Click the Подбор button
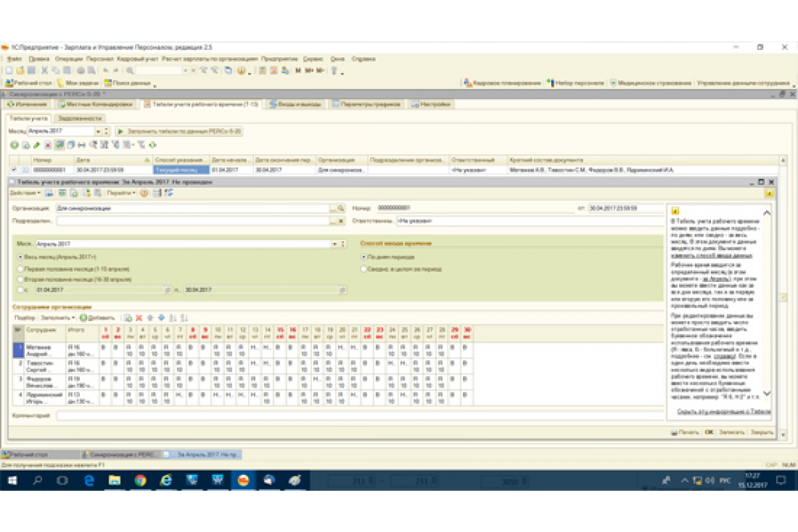Image resolution: width=798 pixels, height=532 pixels. (25, 318)
